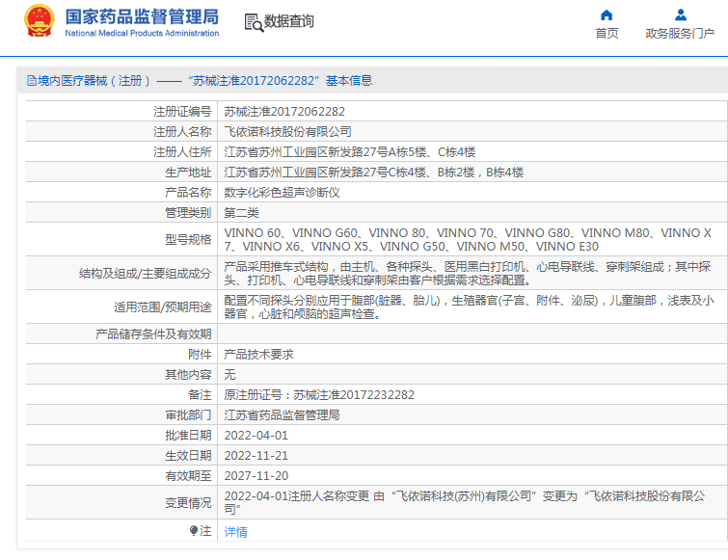This screenshot has height=560, width=728.
Task: Click the VINNO model specifications cell
Action: click(472, 239)
